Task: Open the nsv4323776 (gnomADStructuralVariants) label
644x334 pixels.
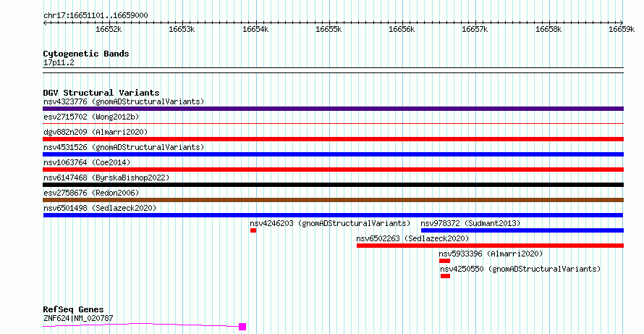Action: 124,101
